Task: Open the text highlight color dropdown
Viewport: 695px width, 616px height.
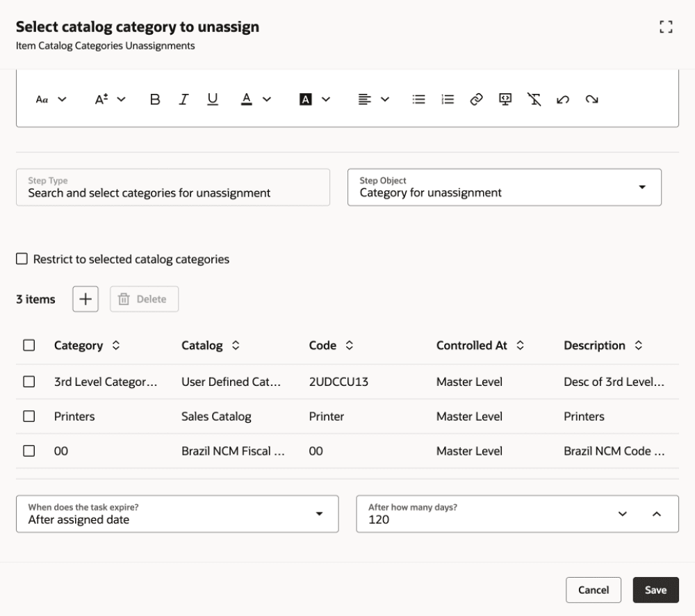Action: click(325, 99)
